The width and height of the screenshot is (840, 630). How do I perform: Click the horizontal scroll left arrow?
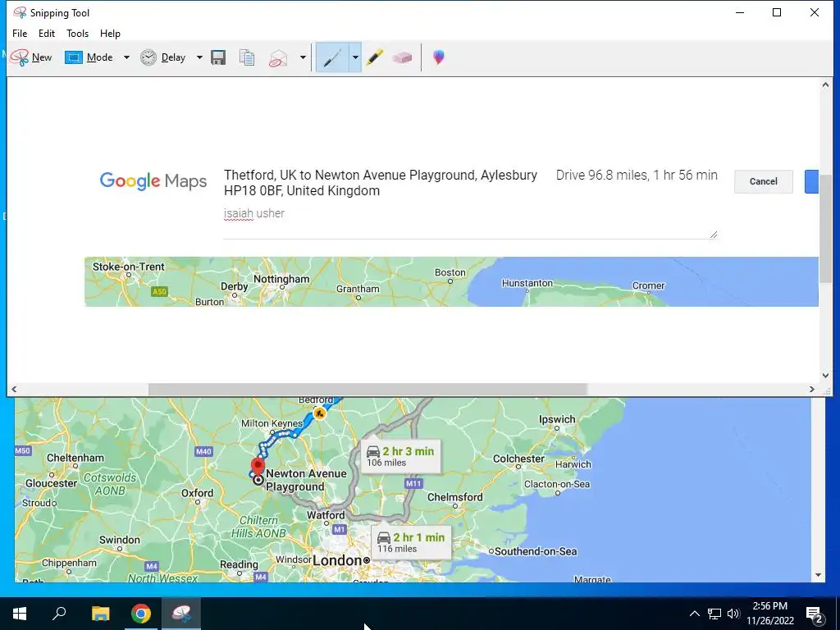pos(14,390)
